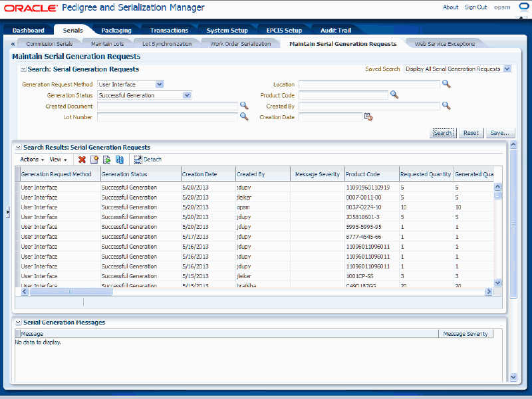Select row with product code 5995-5995-95
Screen dimensions: 532x399
pos(255,227)
